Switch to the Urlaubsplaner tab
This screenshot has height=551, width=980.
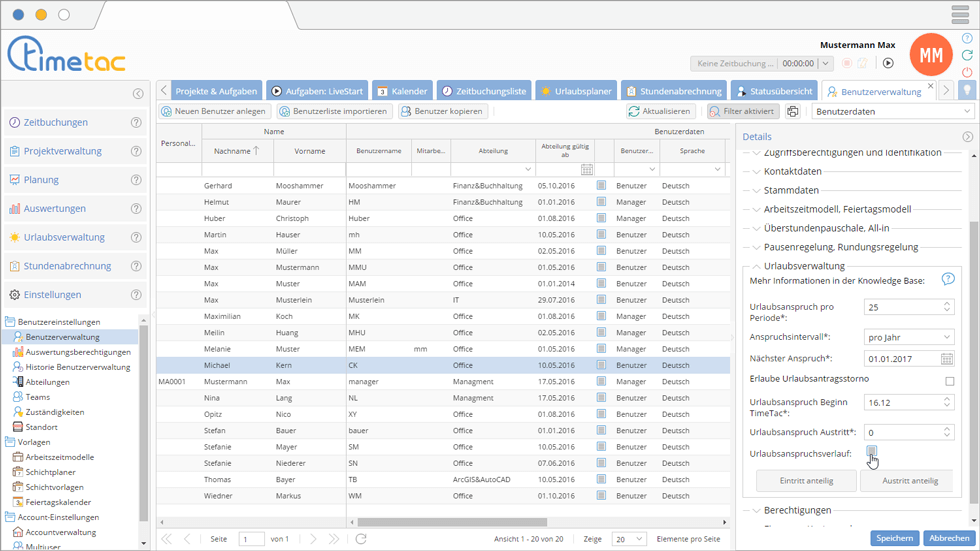pos(575,91)
